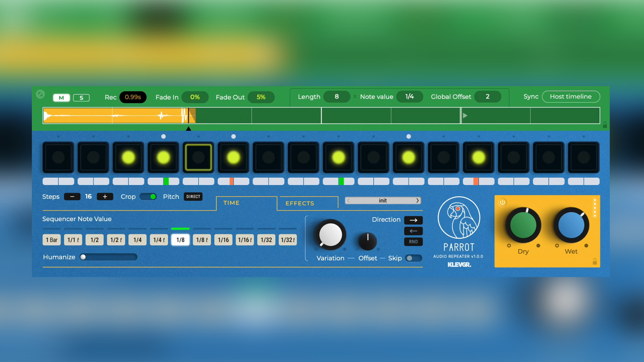
Task: Go to next preset using the right chevron
Action: pos(418,200)
